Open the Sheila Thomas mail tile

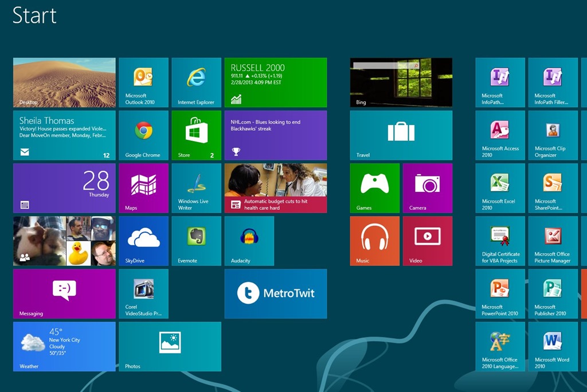click(64, 135)
